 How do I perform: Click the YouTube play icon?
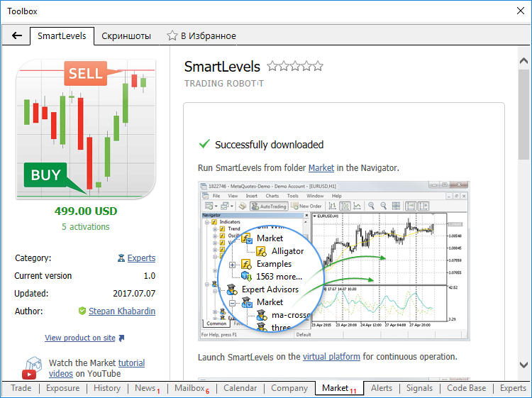[x=29, y=375]
